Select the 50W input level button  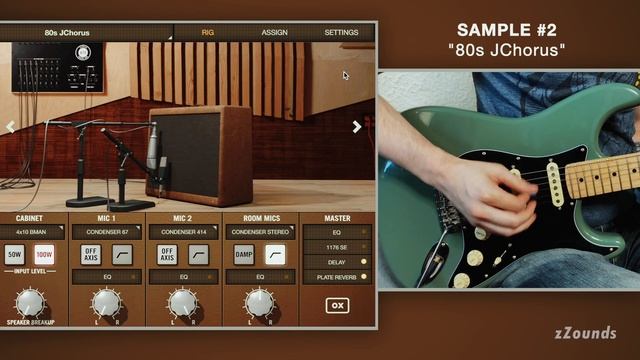coord(14,254)
